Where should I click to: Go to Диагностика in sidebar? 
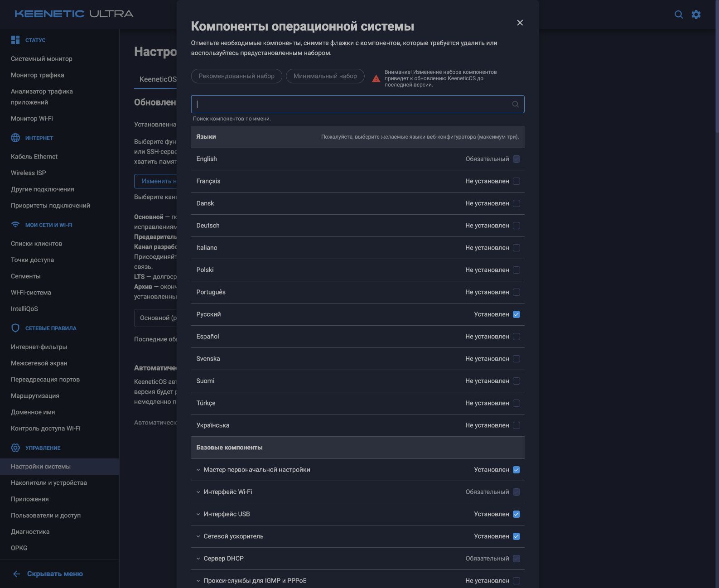click(30, 532)
